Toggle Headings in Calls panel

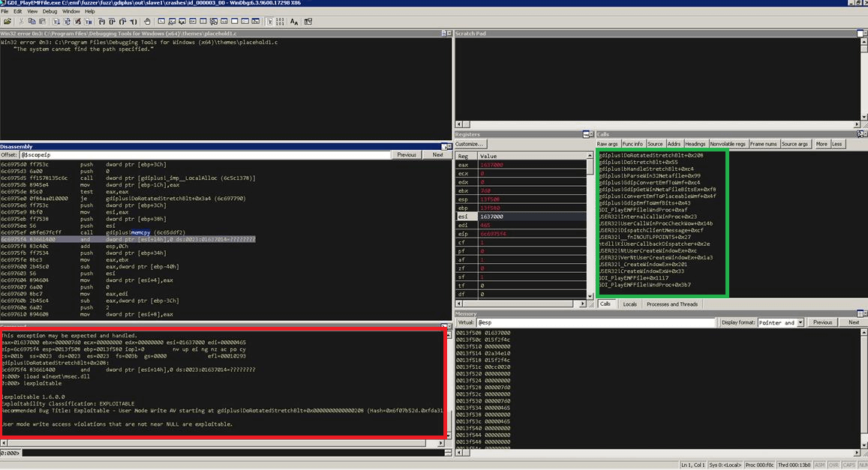pos(695,144)
